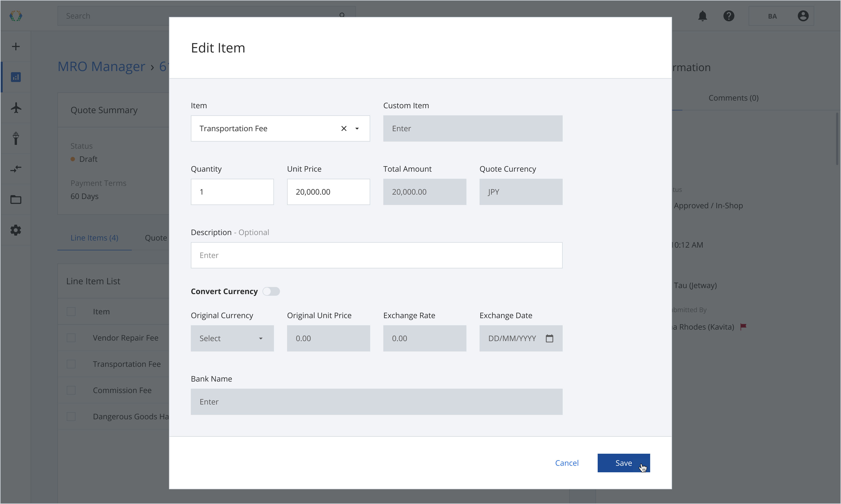Check the header Item checkbox
The image size is (841, 504).
point(71,311)
